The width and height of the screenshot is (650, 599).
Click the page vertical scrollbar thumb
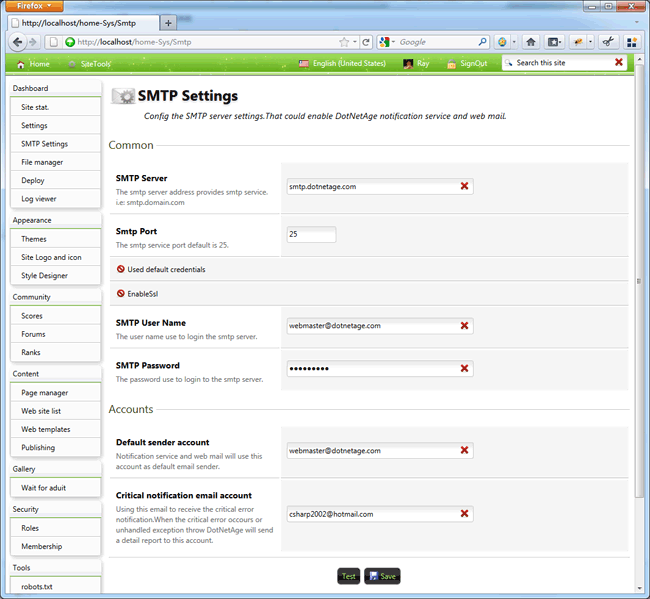639,282
